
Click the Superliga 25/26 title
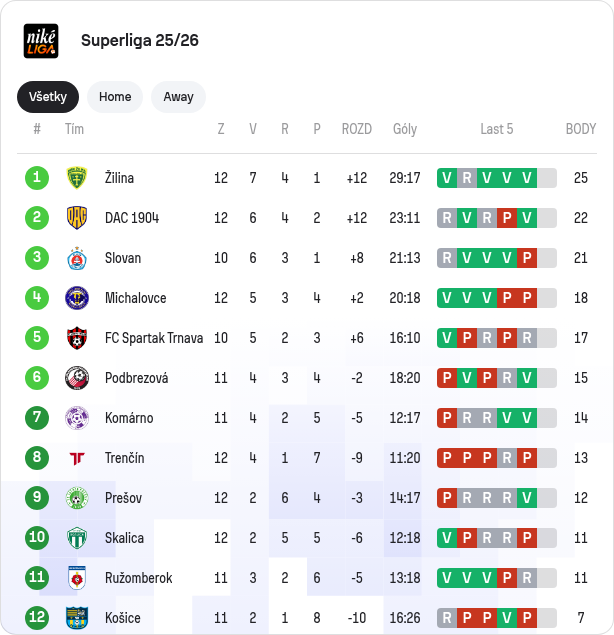(140, 41)
